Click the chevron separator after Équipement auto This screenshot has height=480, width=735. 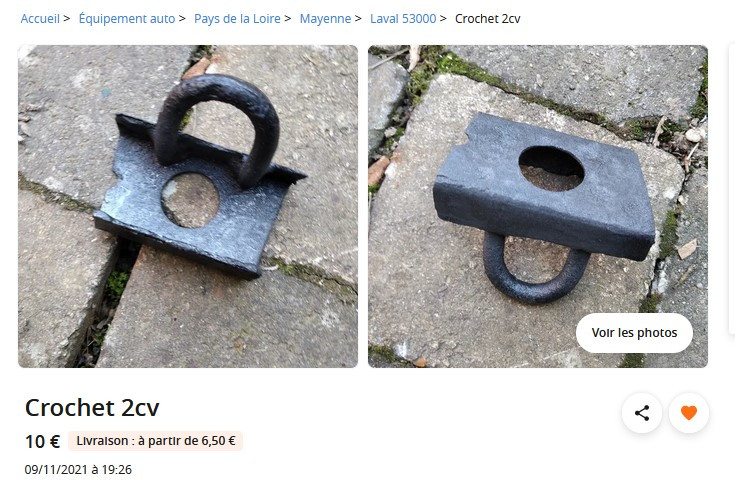[x=182, y=19]
